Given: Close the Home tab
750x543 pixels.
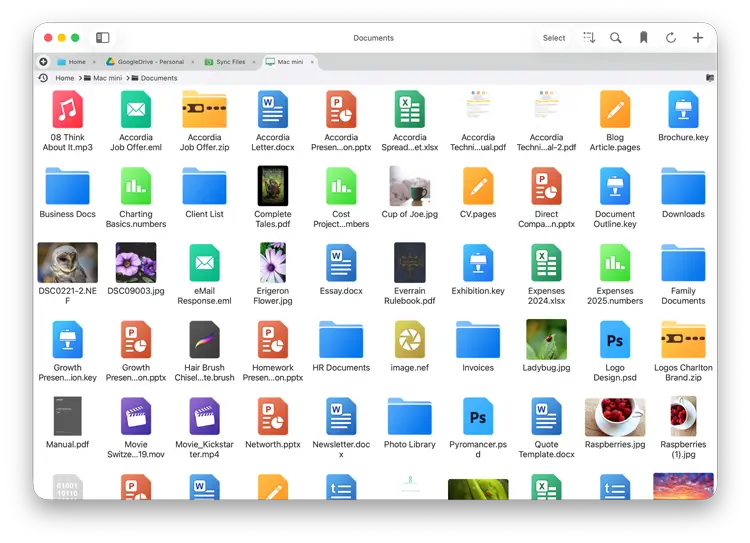Looking at the screenshot, I should pos(92,62).
